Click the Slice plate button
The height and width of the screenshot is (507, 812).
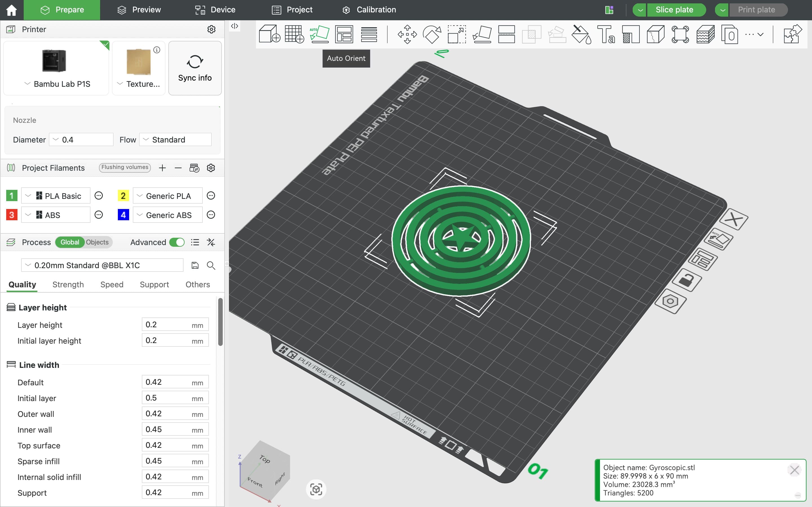(674, 10)
